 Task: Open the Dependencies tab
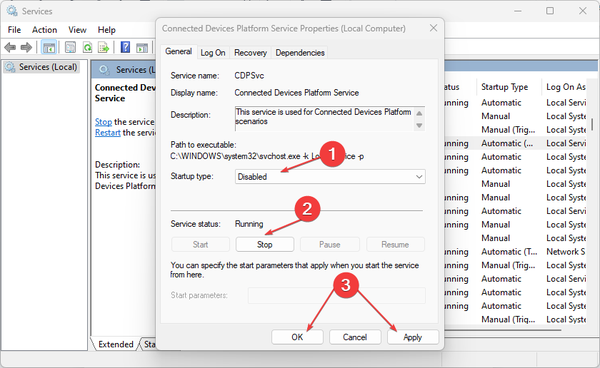click(x=300, y=52)
